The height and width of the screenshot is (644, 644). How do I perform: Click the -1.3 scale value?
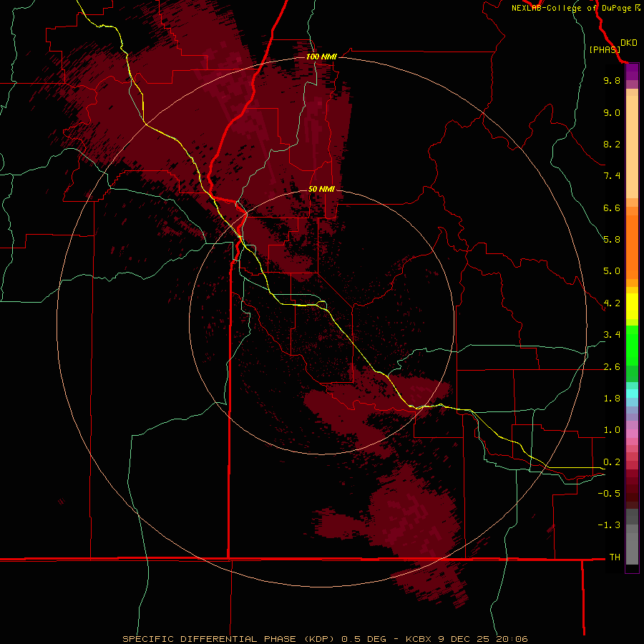609,525
